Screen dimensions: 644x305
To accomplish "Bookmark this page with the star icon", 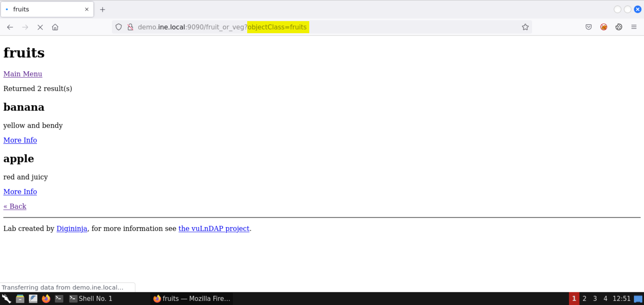I will [x=525, y=27].
